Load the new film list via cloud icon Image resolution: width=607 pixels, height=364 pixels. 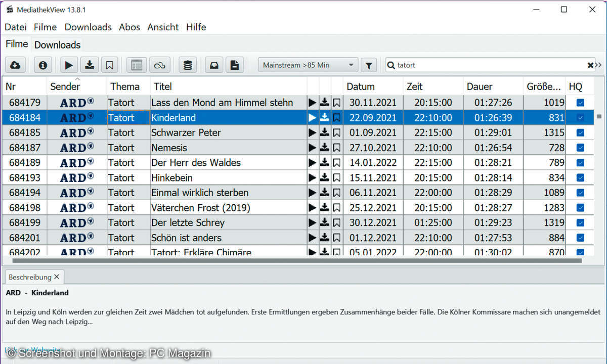(15, 65)
